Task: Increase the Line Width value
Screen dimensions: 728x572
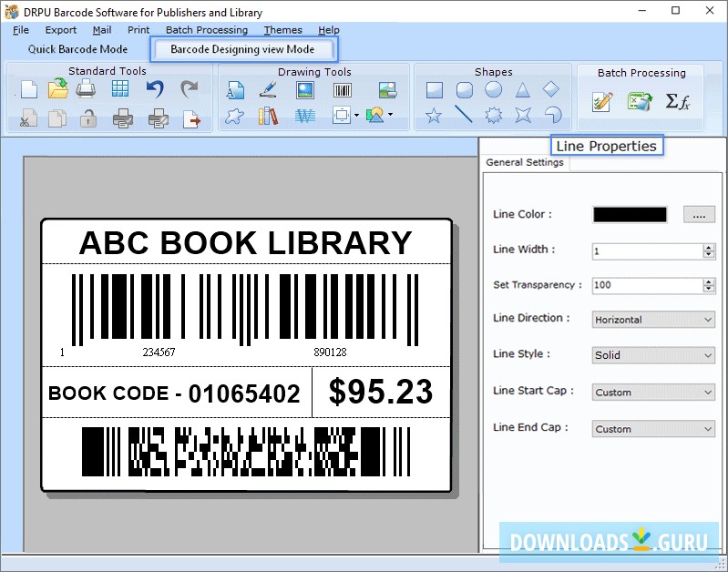Action: pos(709,248)
